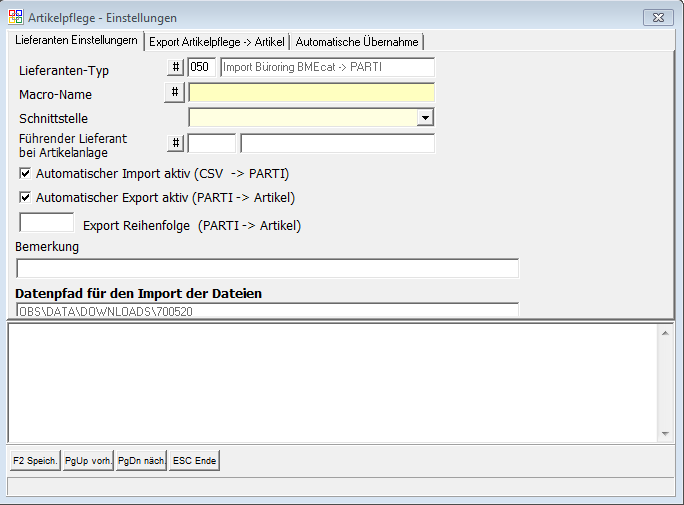684x505 pixels.
Task: Open the Schnittstelle dropdown list
Action: pyautogui.click(x=426, y=118)
